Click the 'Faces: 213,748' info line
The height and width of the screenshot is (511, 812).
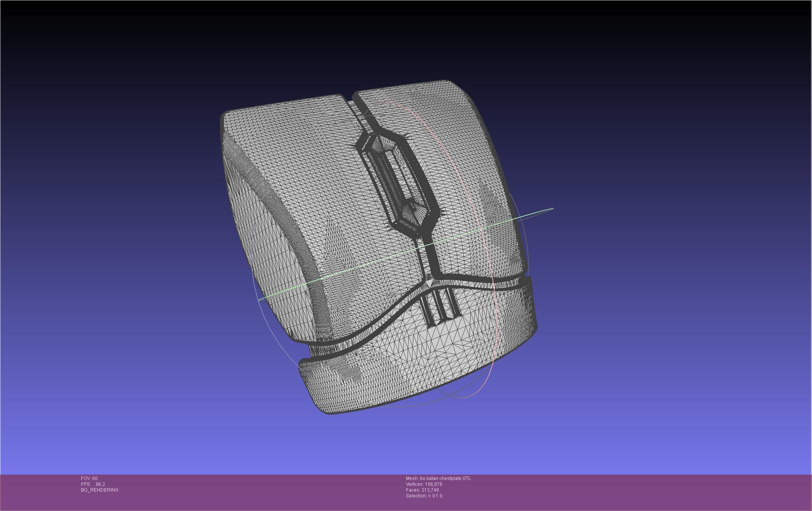click(422, 490)
